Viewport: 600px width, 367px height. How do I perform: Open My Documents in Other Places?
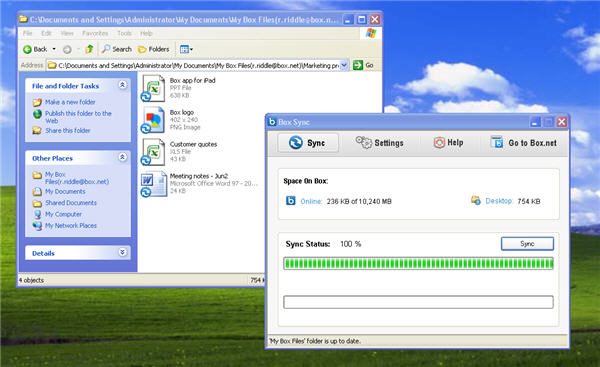click(65, 191)
